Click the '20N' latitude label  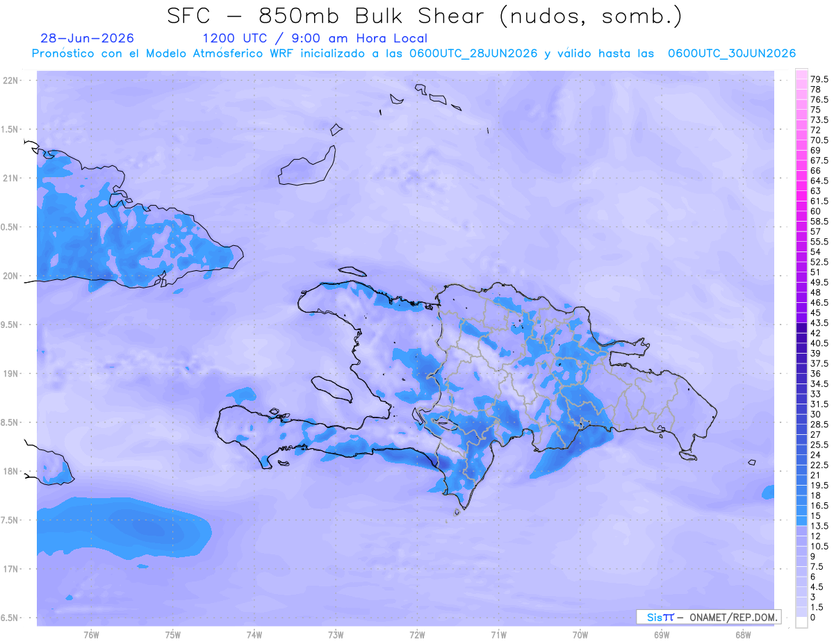click(x=11, y=276)
